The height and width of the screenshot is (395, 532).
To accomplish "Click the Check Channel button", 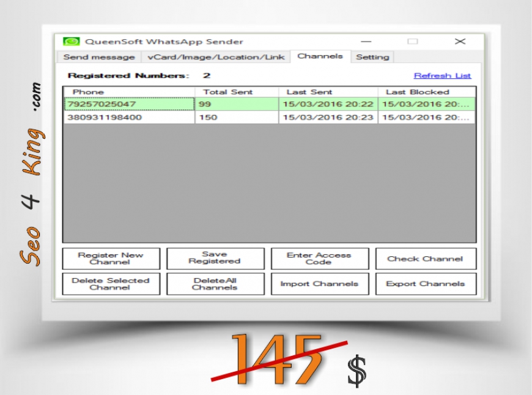I will [426, 259].
